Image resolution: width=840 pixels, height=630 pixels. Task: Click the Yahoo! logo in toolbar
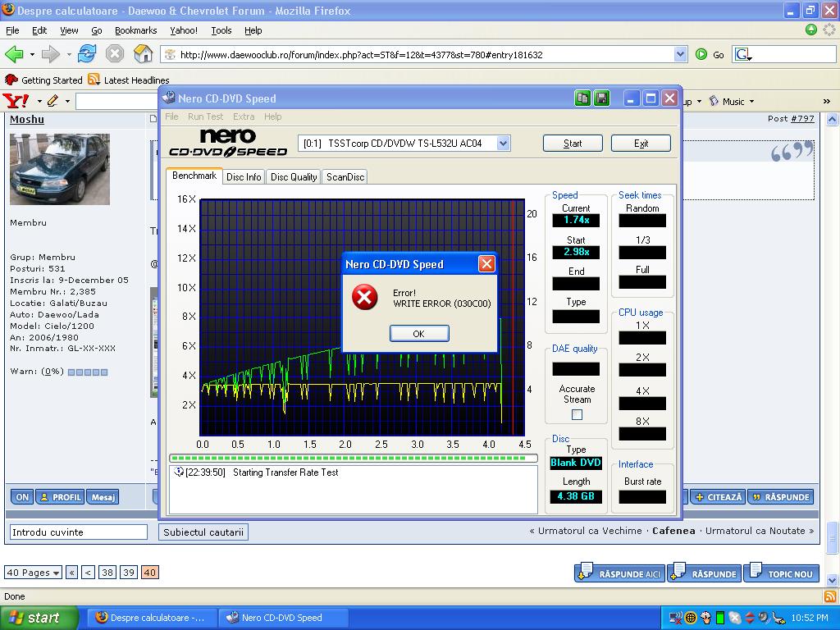pyautogui.click(x=16, y=101)
